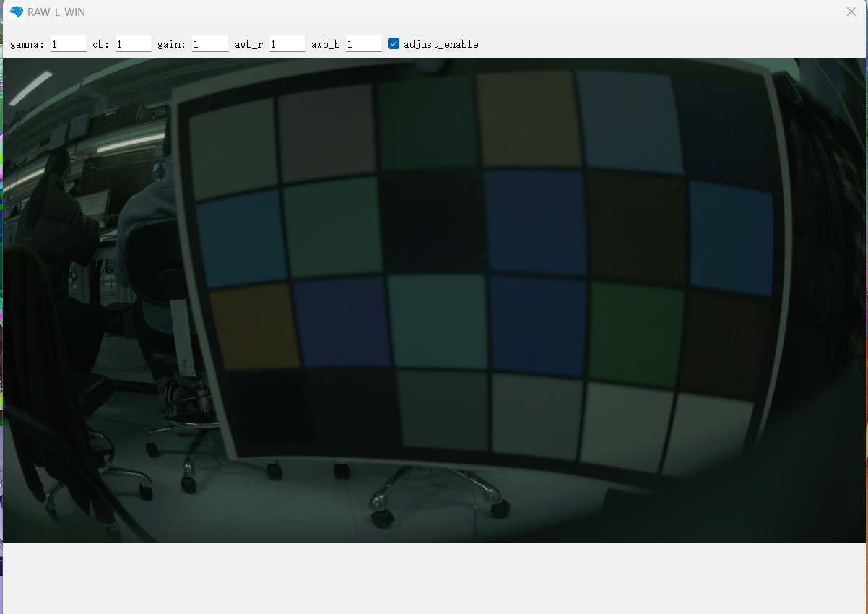Pick the tan patch in the chart's top row

tap(528, 118)
